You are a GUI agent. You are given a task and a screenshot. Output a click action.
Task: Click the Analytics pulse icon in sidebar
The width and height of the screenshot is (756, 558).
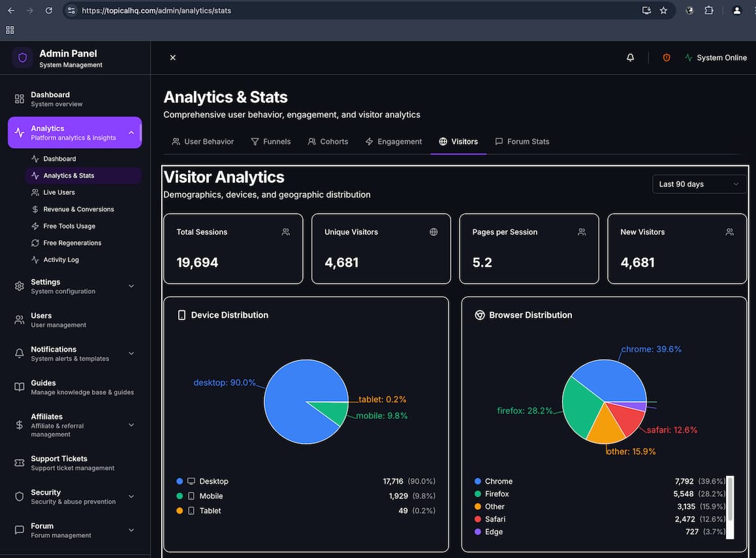click(20, 132)
